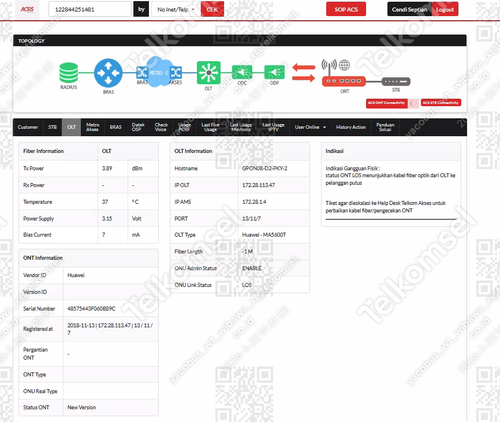The height and width of the screenshot is (422, 500).
Task: Click the globe internet icon above ONT
Action: point(344,65)
